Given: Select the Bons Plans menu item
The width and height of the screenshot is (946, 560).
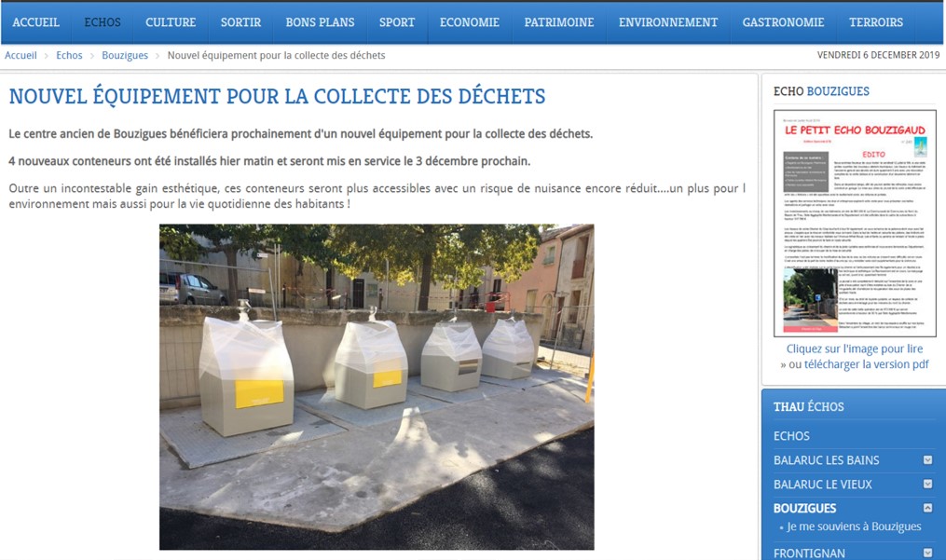Looking at the screenshot, I should click(x=320, y=22).
